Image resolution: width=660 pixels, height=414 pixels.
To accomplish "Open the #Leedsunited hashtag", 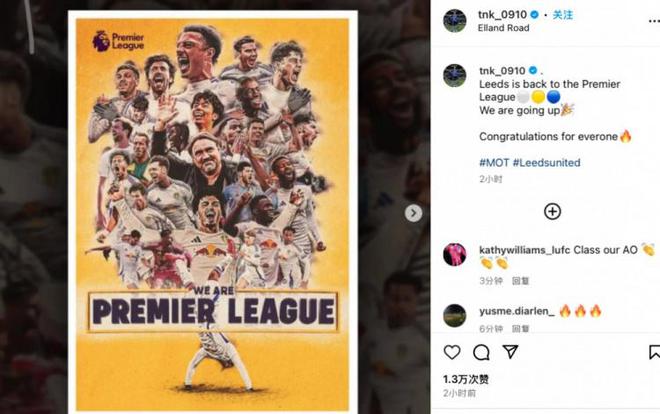I will 546,162.
